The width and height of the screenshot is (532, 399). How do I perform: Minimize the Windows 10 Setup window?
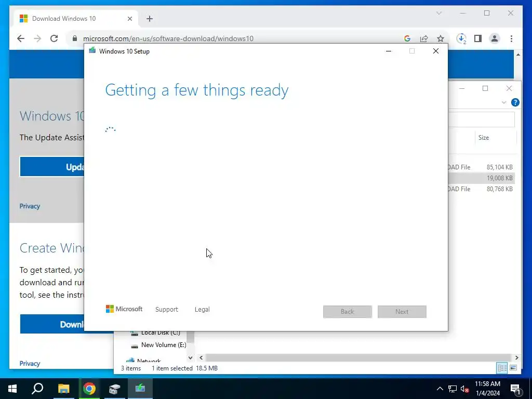point(389,51)
